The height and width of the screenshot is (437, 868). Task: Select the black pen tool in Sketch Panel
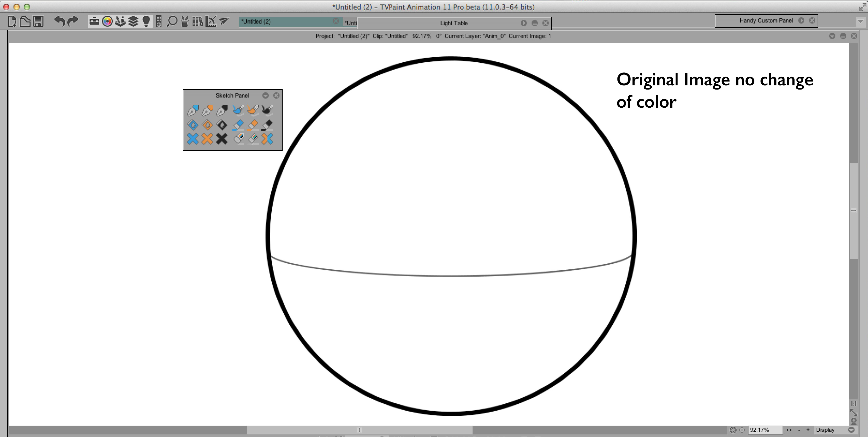click(x=222, y=110)
